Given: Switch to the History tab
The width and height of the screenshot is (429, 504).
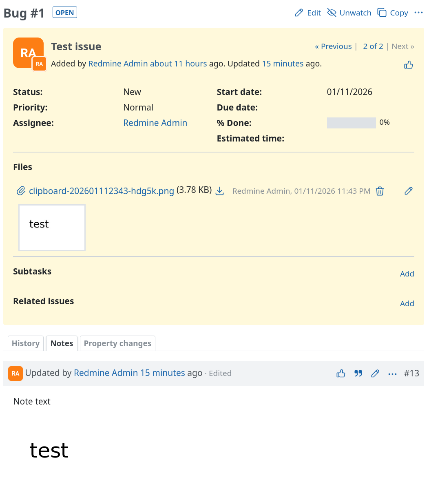Looking at the screenshot, I should (x=26, y=343).
